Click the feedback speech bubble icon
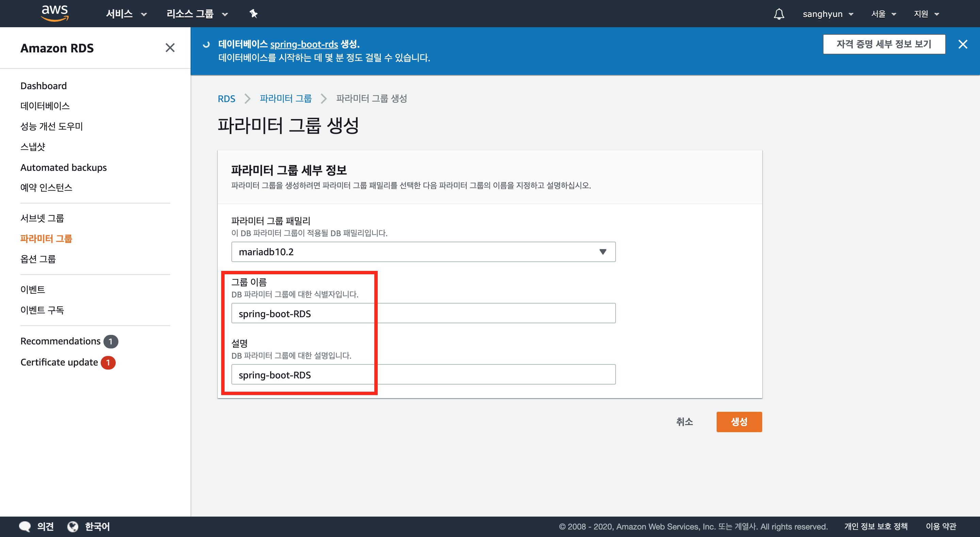Viewport: 980px width, 537px height. point(25,526)
